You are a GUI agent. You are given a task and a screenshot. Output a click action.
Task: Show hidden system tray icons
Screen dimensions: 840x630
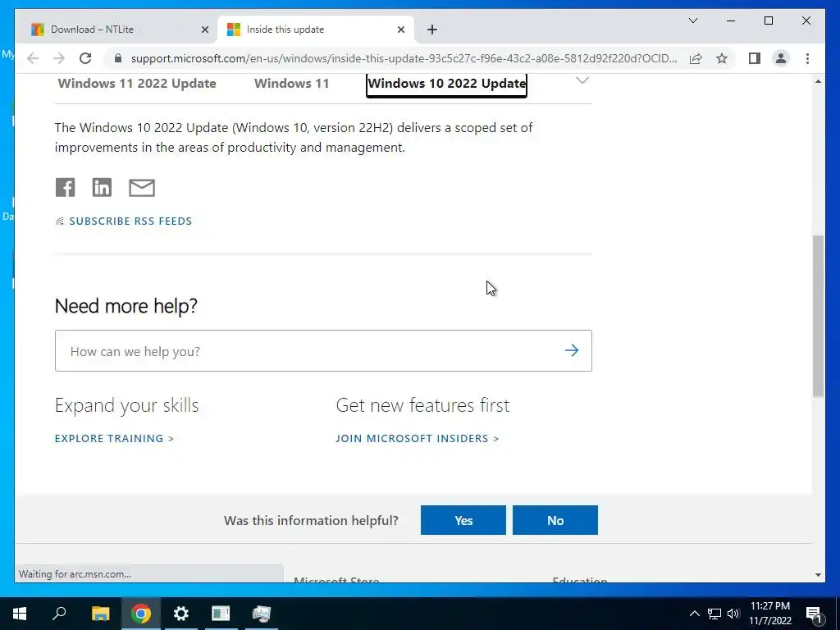click(694, 614)
